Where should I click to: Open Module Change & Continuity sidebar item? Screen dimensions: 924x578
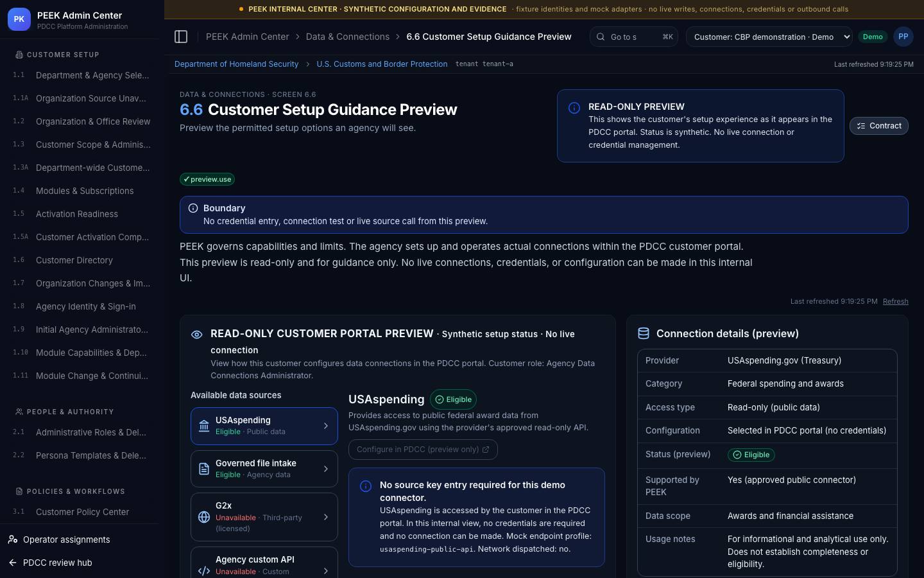coord(82,376)
